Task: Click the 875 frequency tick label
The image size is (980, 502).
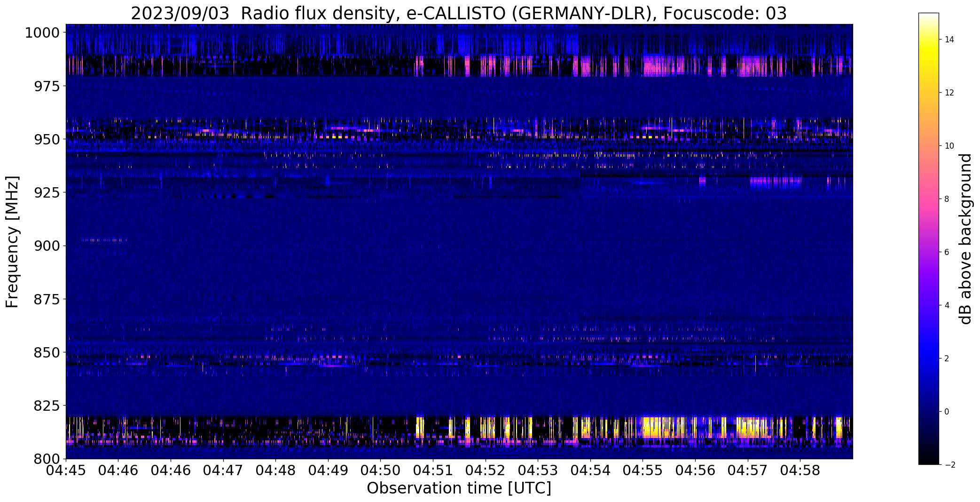Action: coord(47,299)
